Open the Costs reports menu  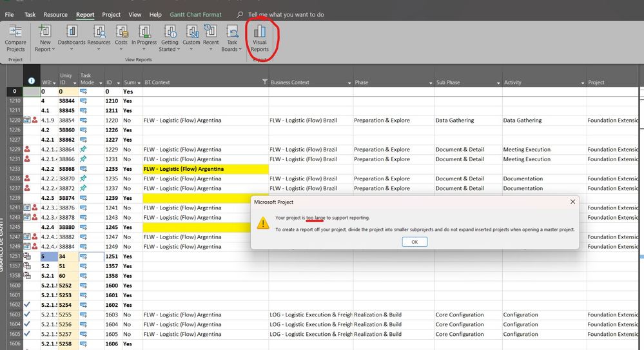pos(121,38)
